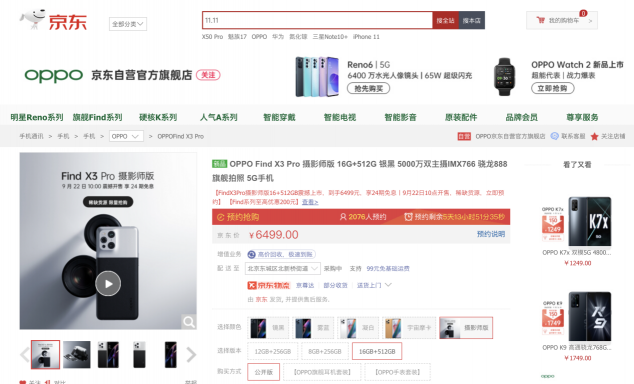Open the shopping cart icon
The image size is (634, 384).
coord(540,20)
